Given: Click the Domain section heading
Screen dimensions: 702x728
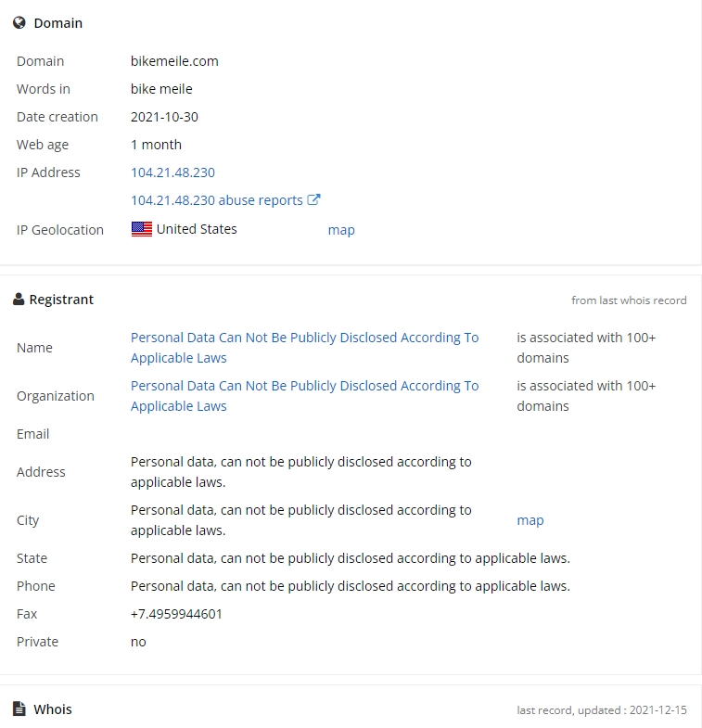Looking at the screenshot, I should pos(58,23).
